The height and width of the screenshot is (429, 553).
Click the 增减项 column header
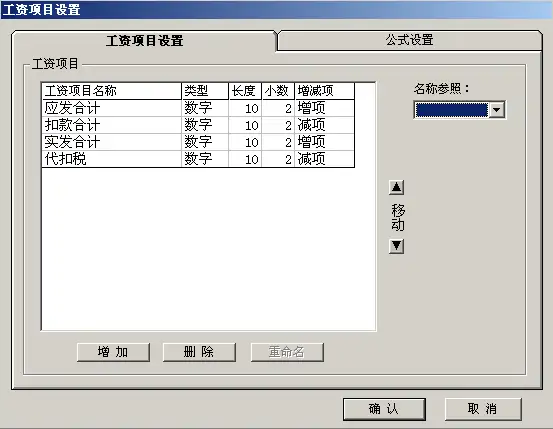pyautogui.click(x=324, y=91)
